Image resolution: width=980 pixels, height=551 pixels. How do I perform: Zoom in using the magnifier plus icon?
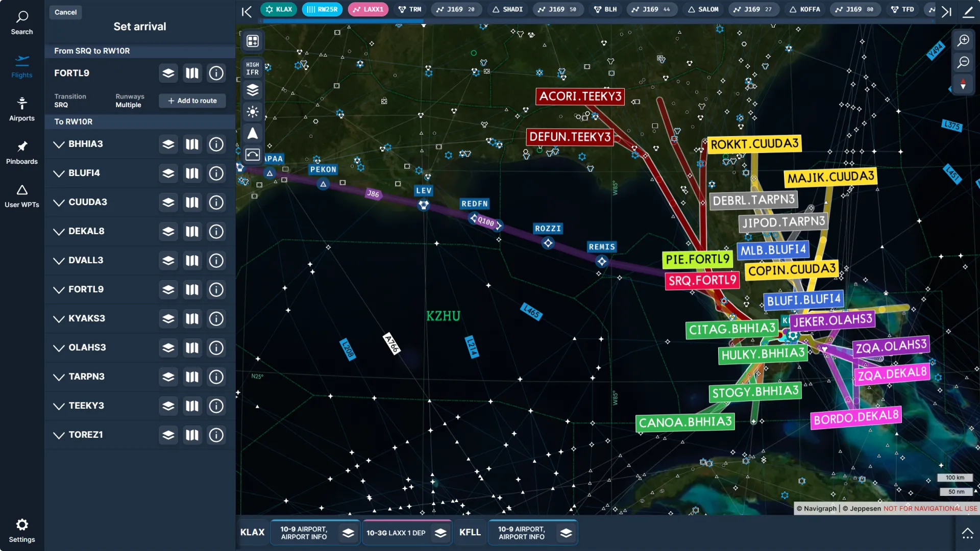click(x=964, y=40)
